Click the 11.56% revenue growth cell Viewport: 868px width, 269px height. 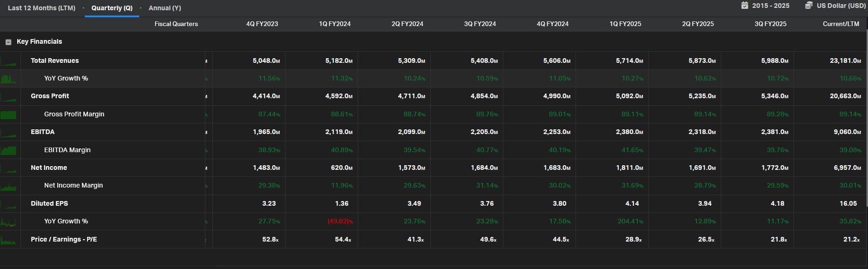(269, 78)
